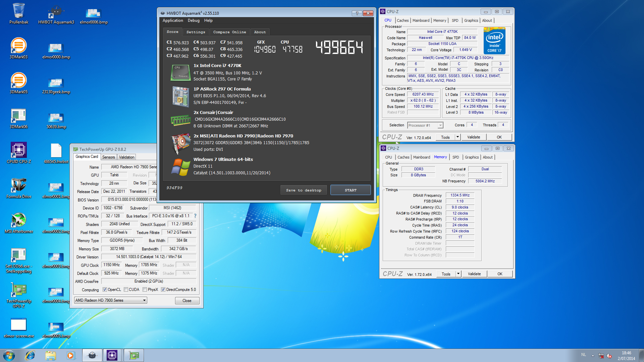Expand Tools dropdown arrow in upper CPU-Z

[x=458, y=137]
